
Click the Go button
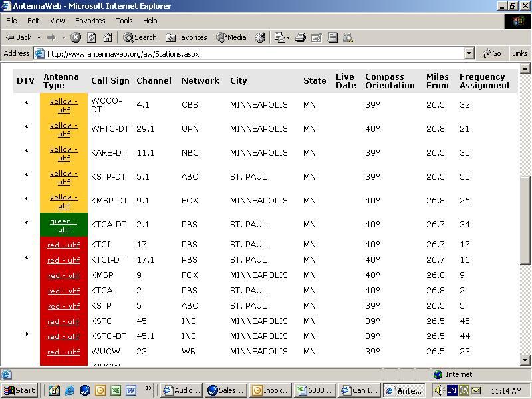click(492, 53)
